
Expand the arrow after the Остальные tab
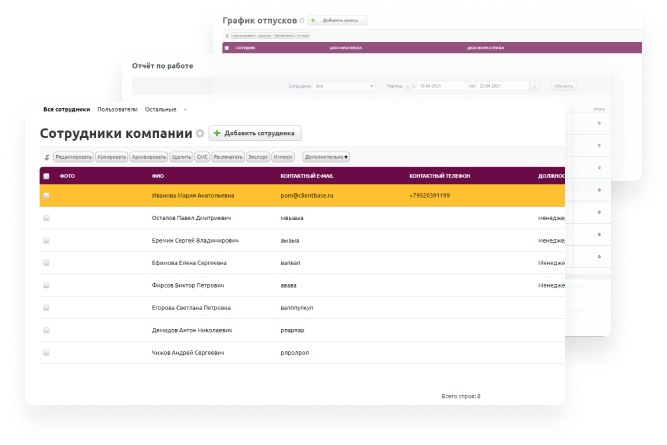(184, 109)
